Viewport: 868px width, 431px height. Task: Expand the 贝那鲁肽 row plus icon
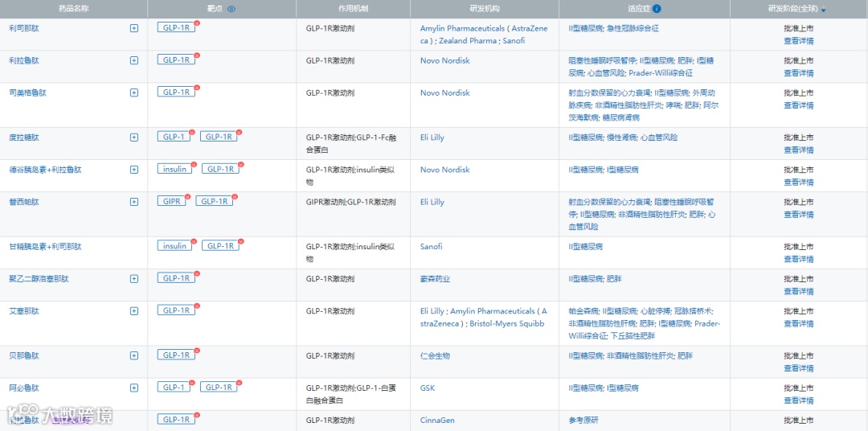pyautogui.click(x=134, y=355)
